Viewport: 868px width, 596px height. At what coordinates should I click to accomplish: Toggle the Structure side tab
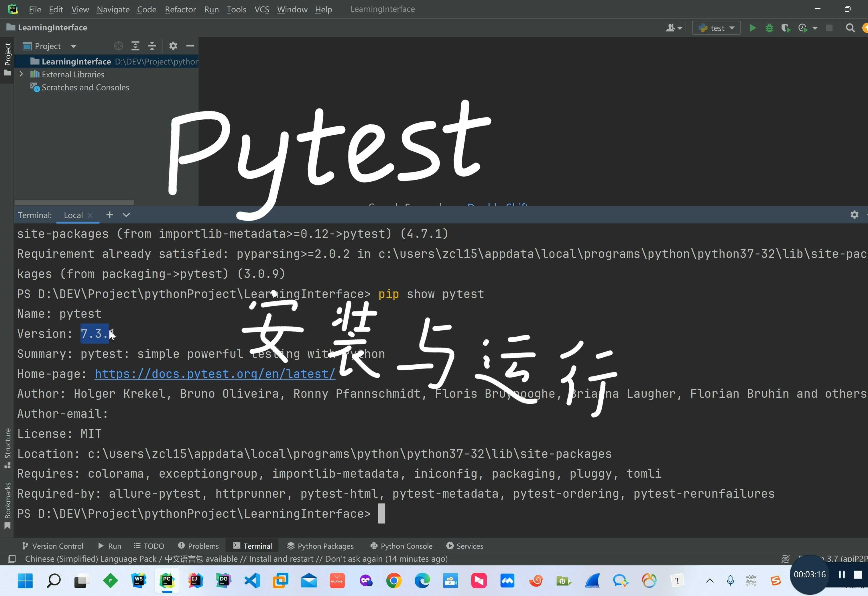7,448
